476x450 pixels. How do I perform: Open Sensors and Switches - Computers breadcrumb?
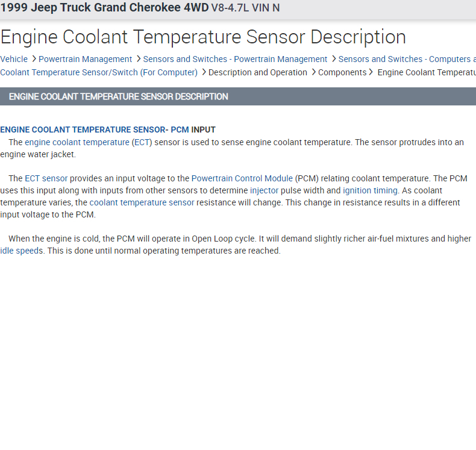tap(406, 59)
